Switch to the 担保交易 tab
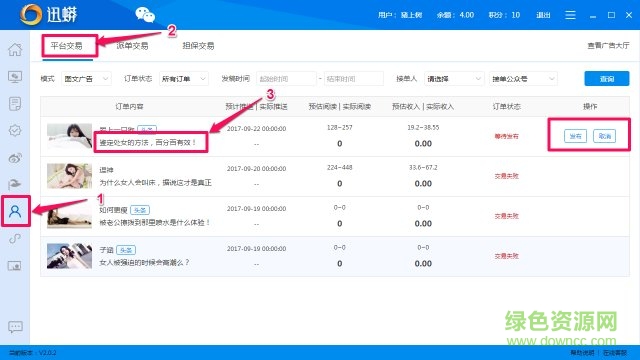Screen dimensions: 640x360 pyautogui.click(x=198, y=46)
